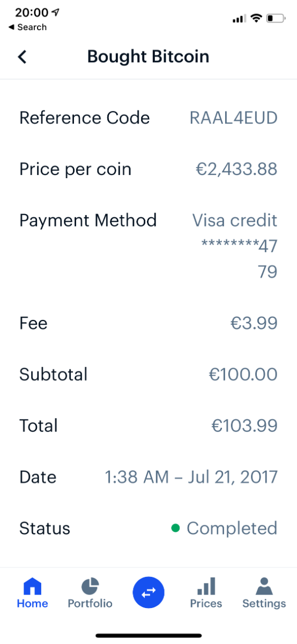Open the Home tab house icon
Screen dimensions: 297x644
coord(32,586)
